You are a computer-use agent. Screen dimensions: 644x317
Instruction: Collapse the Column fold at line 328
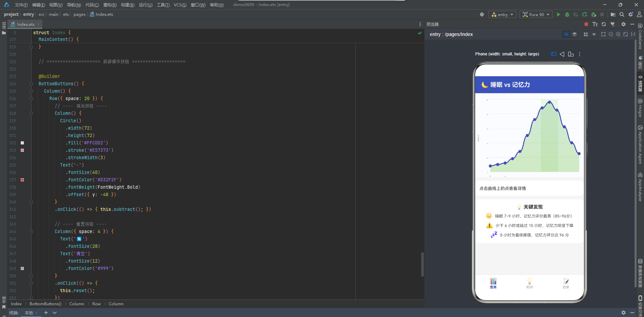point(31,114)
